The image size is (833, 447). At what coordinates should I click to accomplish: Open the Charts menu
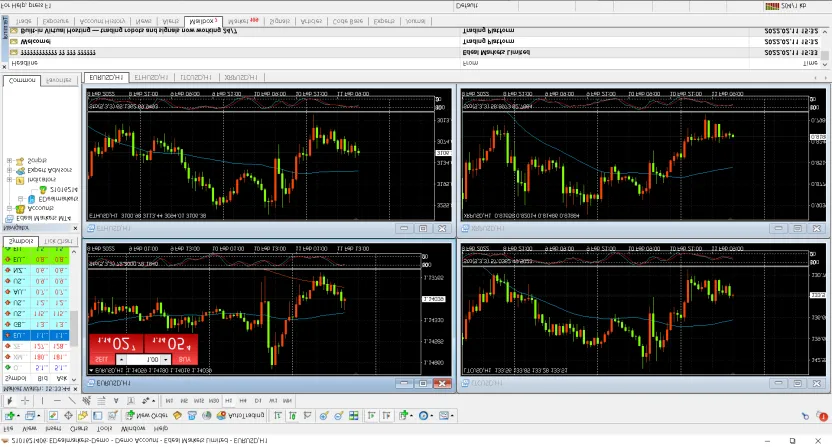coord(79,428)
